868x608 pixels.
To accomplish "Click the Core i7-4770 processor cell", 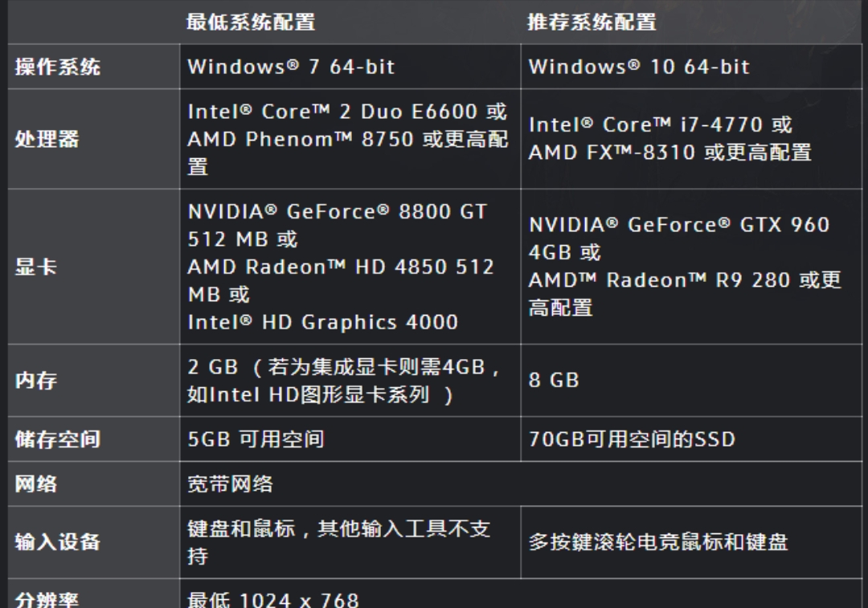I will (691, 139).
